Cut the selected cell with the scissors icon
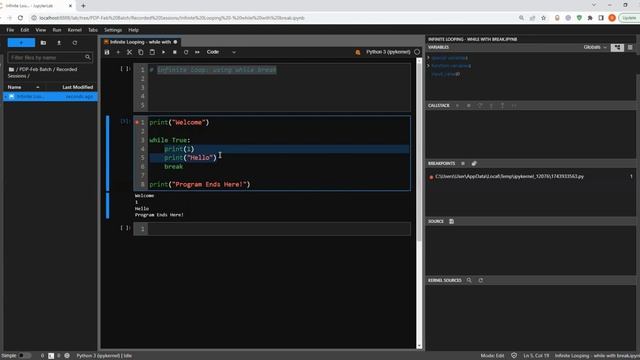640x360 pixels. point(129,52)
